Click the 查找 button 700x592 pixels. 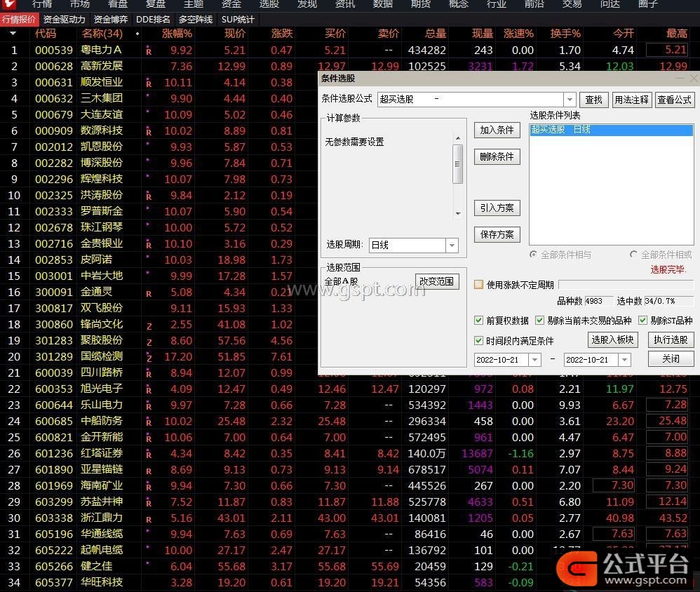[594, 100]
